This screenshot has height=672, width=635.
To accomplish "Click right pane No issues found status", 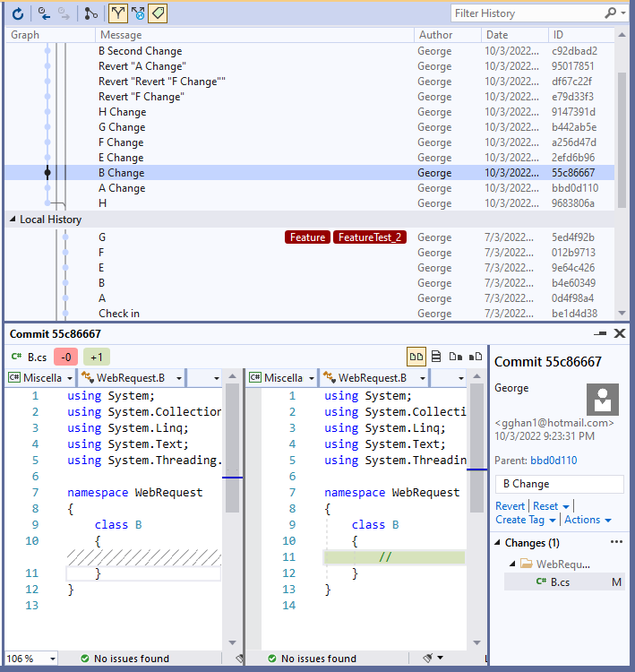I will 312,659.
